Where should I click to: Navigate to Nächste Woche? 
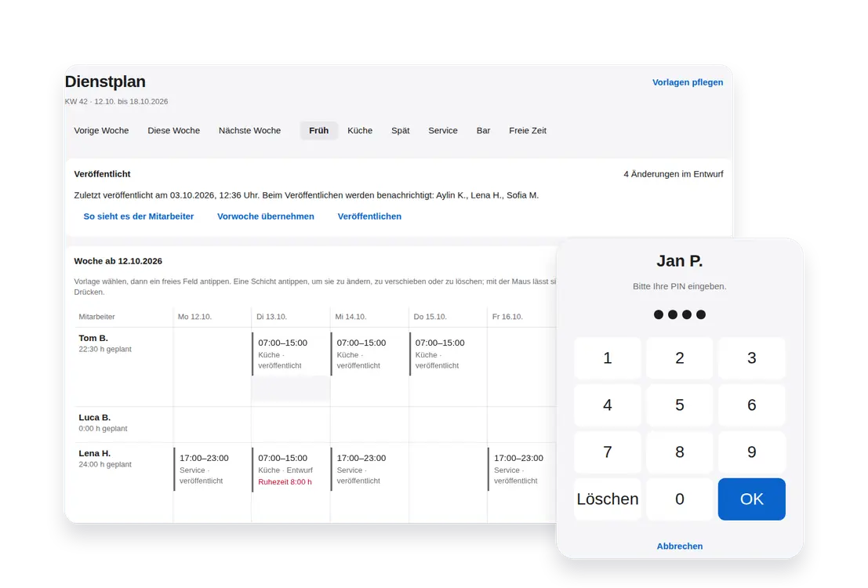coord(249,131)
